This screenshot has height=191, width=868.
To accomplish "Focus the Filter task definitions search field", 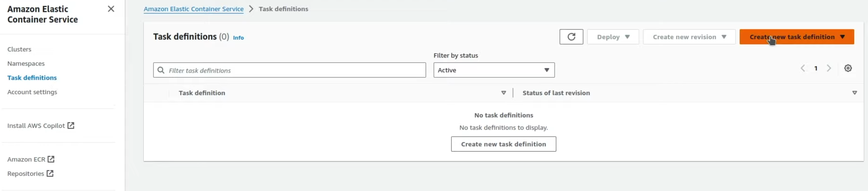I will (289, 70).
